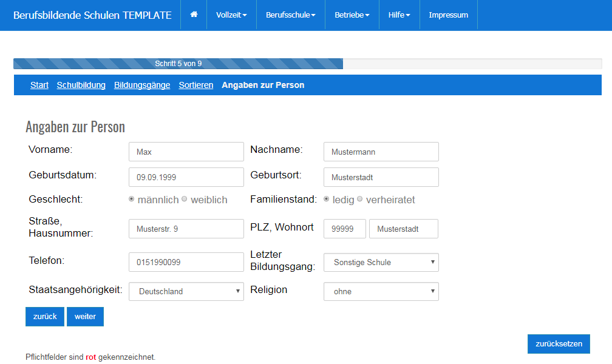Select the männlich radio button

coord(132,199)
